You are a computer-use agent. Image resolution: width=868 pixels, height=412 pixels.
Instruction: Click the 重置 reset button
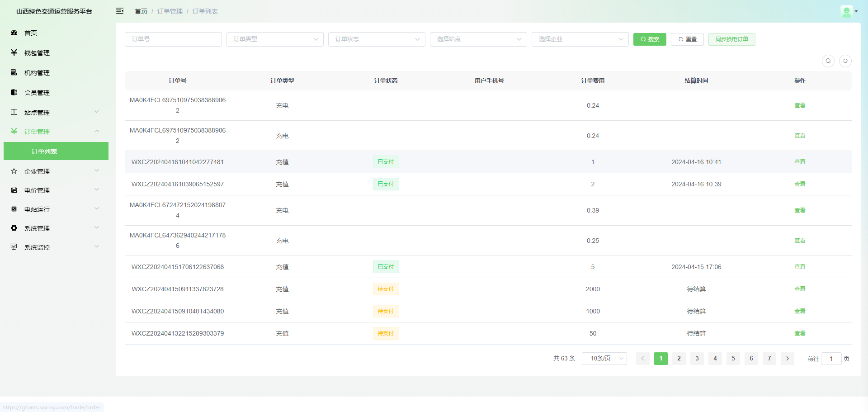[x=687, y=39]
